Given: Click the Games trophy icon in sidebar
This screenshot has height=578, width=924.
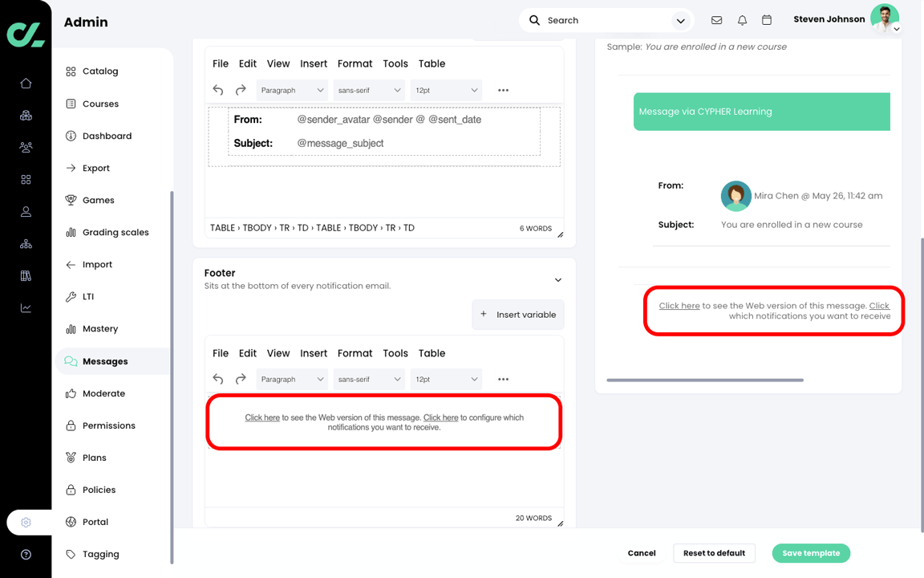Looking at the screenshot, I should [x=71, y=200].
